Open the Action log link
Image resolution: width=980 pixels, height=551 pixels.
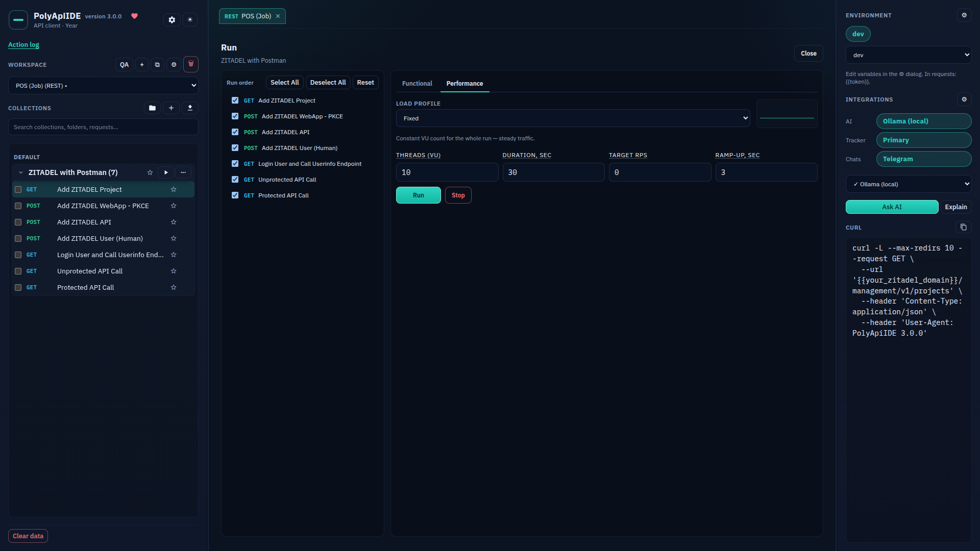tap(23, 45)
